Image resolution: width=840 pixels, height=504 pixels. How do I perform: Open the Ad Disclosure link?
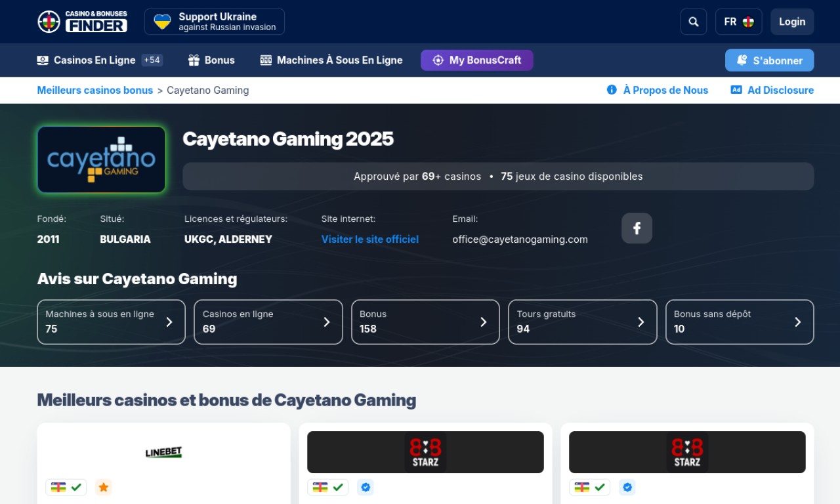[780, 91]
